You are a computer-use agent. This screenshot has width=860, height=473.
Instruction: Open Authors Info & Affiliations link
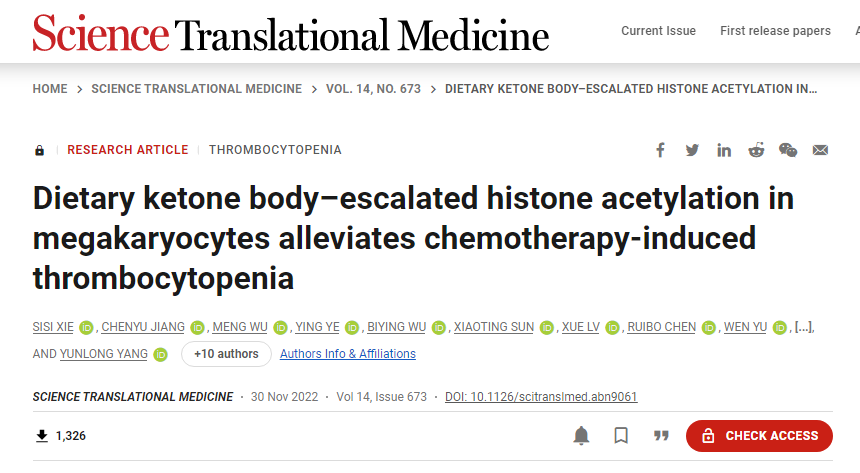[348, 354]
